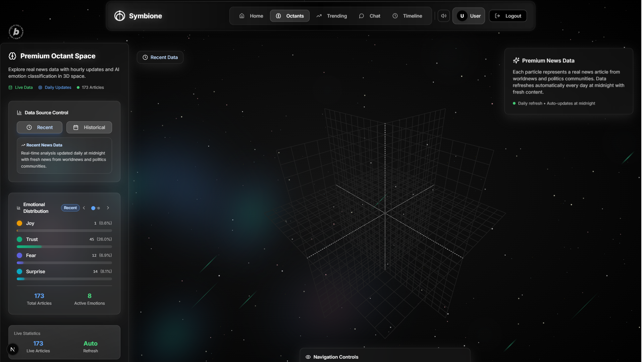Open the Chat page
Screen dimensions: 644x362
[x=370, y=16]
